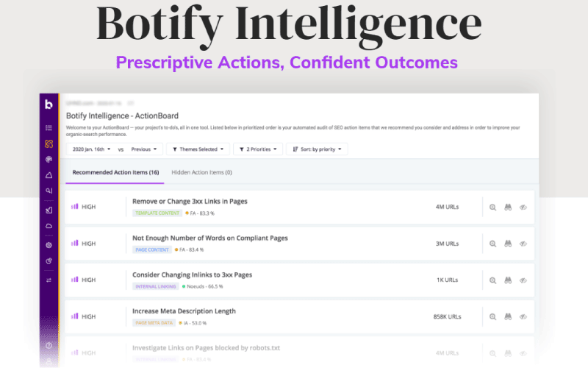Select the Recommended Action Items tab
The image size is (588, 390).
coord(115,172)
